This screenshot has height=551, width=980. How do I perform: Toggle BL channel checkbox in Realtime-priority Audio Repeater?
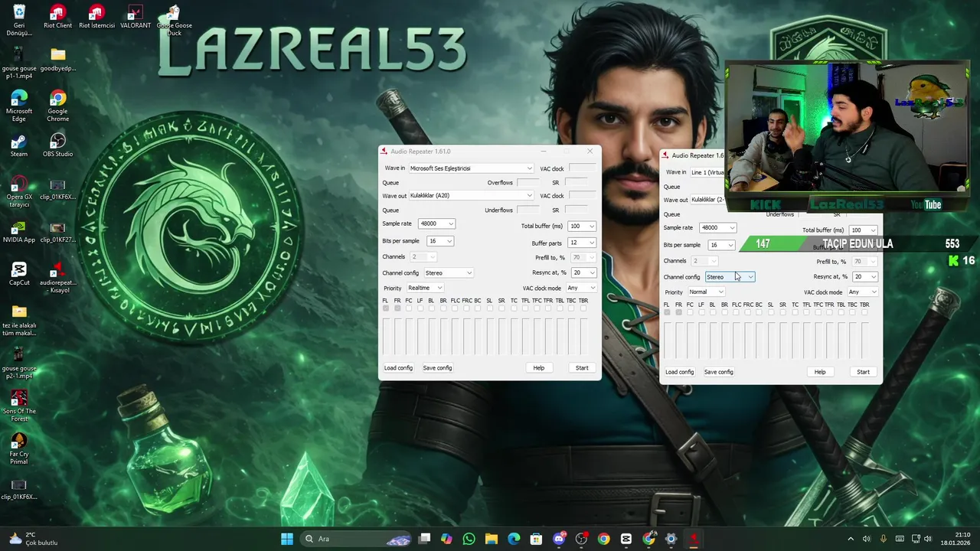pos(432,308)
